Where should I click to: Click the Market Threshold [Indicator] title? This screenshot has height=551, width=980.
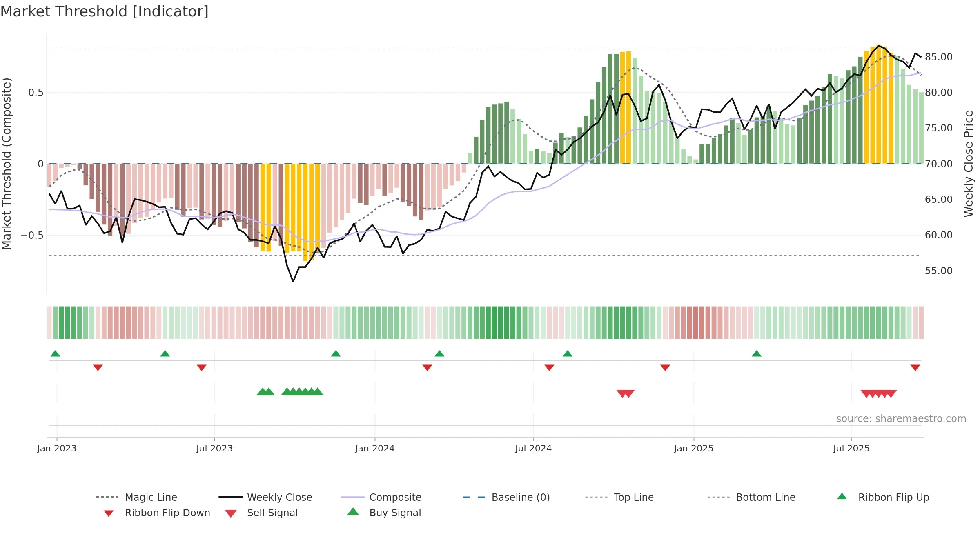[105, 11]
